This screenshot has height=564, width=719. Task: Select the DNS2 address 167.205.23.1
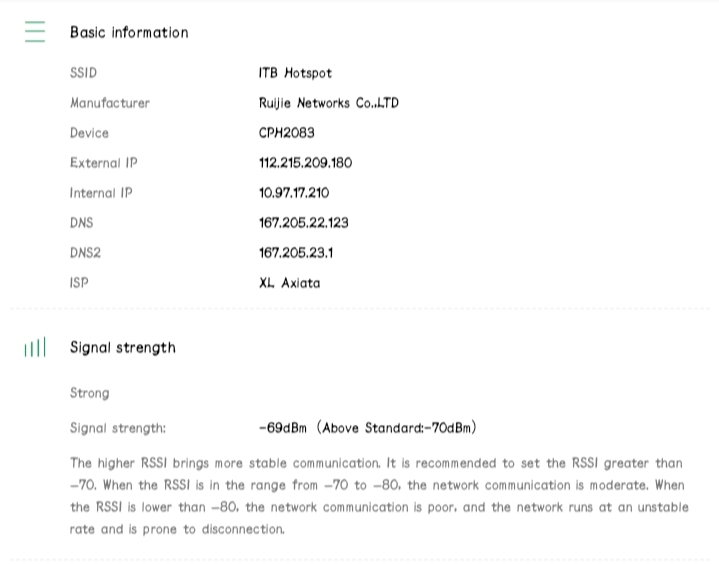tap(296, 253)
